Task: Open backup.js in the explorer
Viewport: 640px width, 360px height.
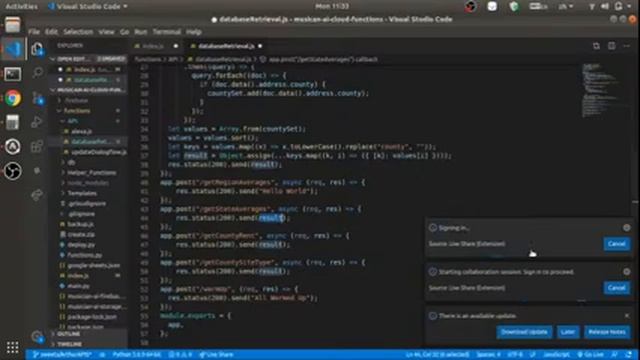Action: tap(89, 224)
